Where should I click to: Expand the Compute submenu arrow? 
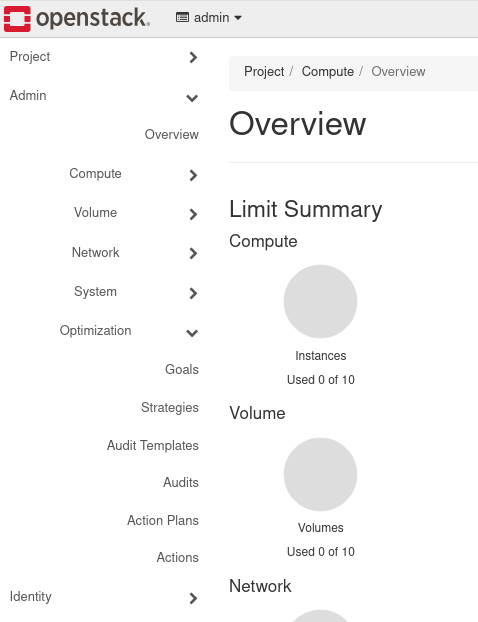(x=193, y=175)
